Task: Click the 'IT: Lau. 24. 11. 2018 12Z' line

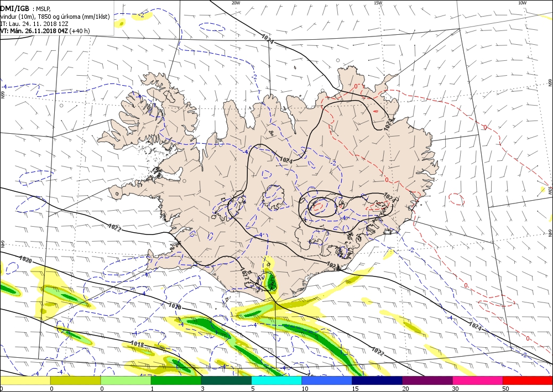Action: pos(34,24)
